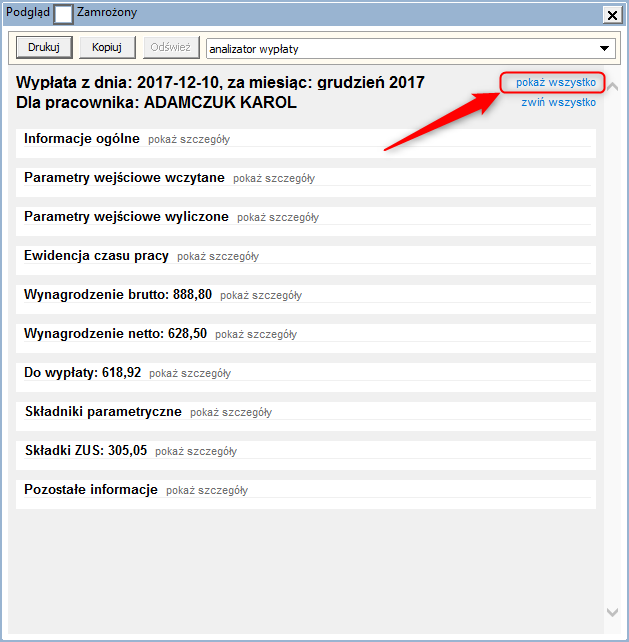Screen dimensions: 629x642
Task: Click the Wypłata z dnia 2017-12-10 title line
Action: 220,82
